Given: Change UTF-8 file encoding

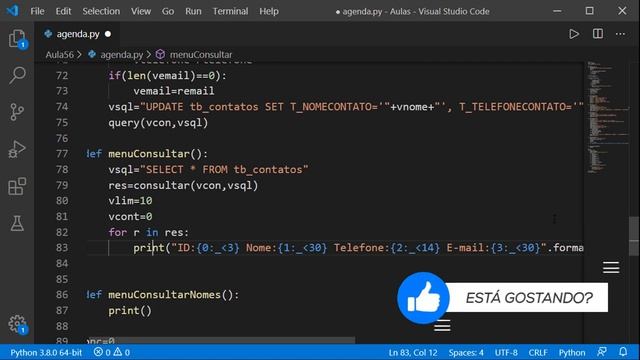Looking at the screenshot, I should [x=506, y=352].
